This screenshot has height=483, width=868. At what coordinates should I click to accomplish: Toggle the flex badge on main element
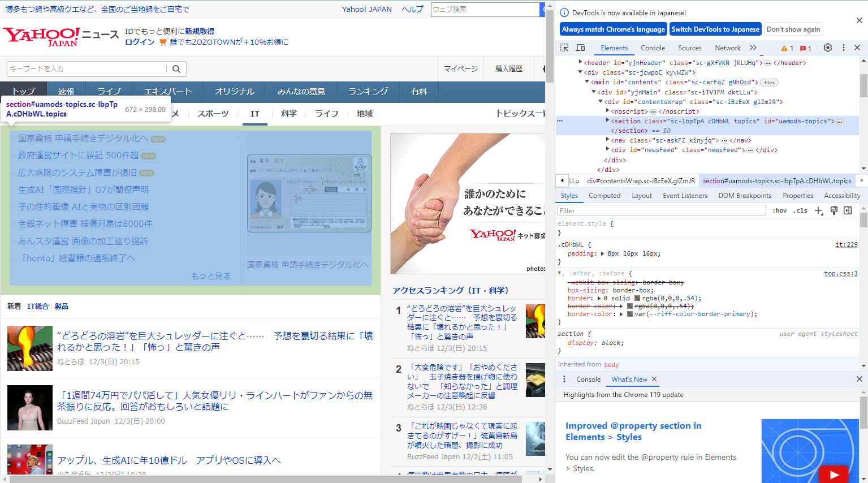(x=769, y=83)
